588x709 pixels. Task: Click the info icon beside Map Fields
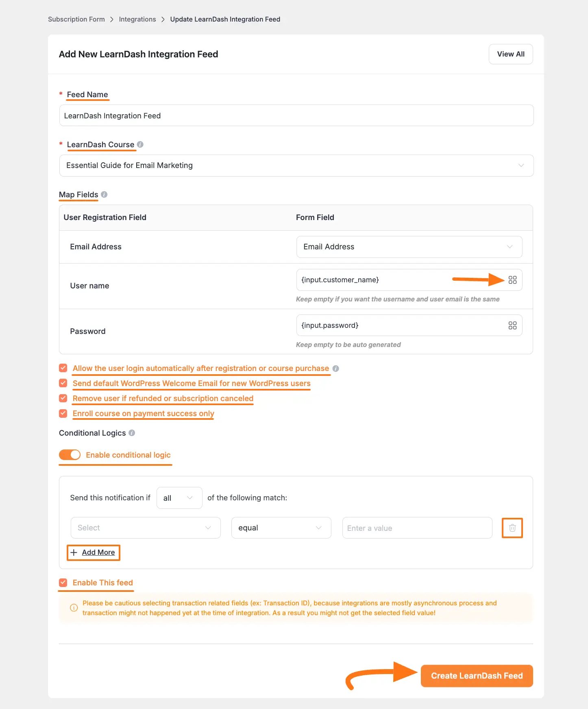[105, 194]
